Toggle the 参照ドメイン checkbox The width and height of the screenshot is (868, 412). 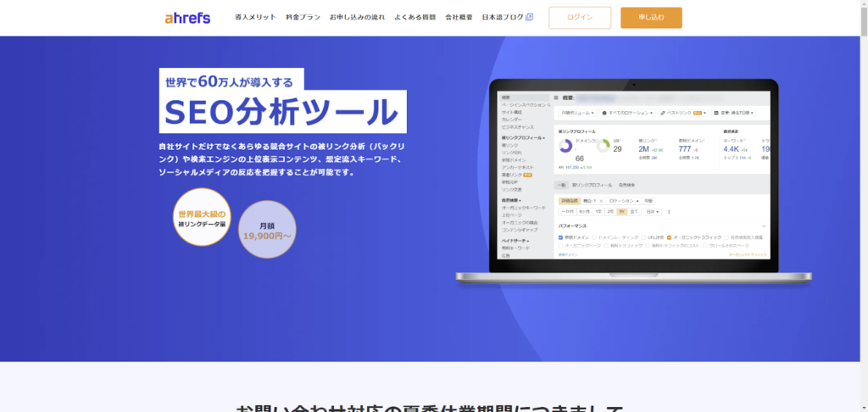tap(561, 237)
